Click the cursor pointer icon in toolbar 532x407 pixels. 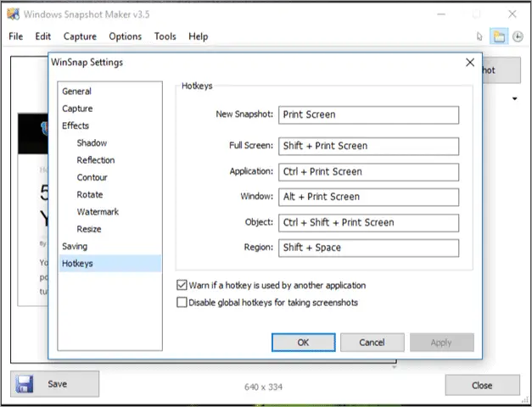tap(479, 36)
